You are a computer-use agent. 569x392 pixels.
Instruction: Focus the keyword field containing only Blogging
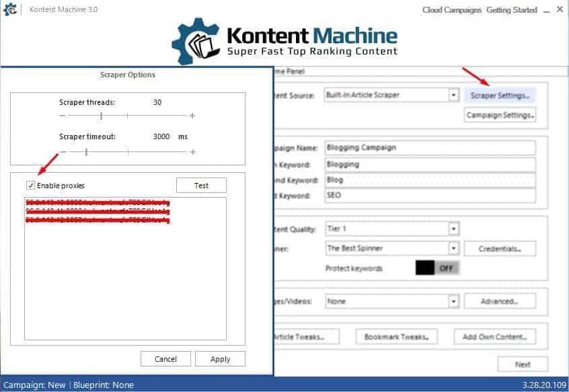pyautogui.click(x=430, y=164)
